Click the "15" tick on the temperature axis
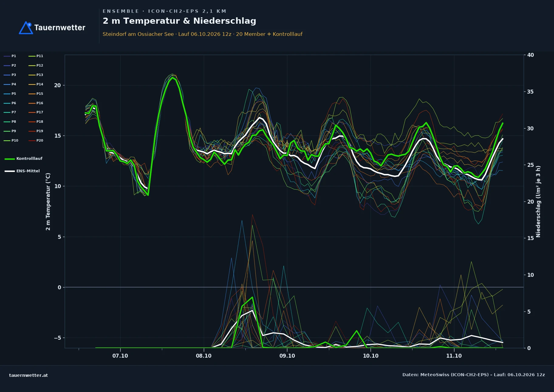 tap(57, 136)
